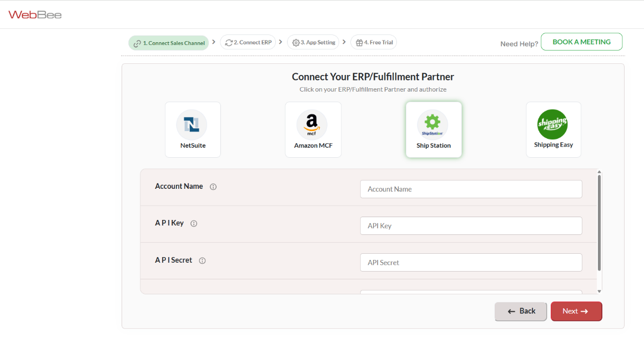Click the form's scroll down arrow
Viewport: 644px width, 356px height.
pyautogui.click(x=599, y=291)
